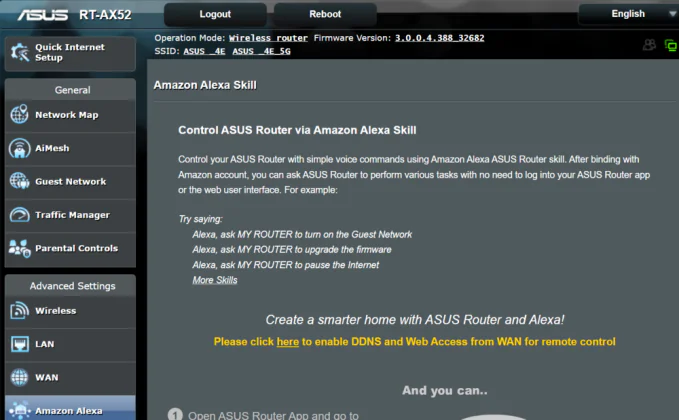Click the ASUS_4E_5G SSID link
This screenshot has width=679, height=420.
pos(261,52)
